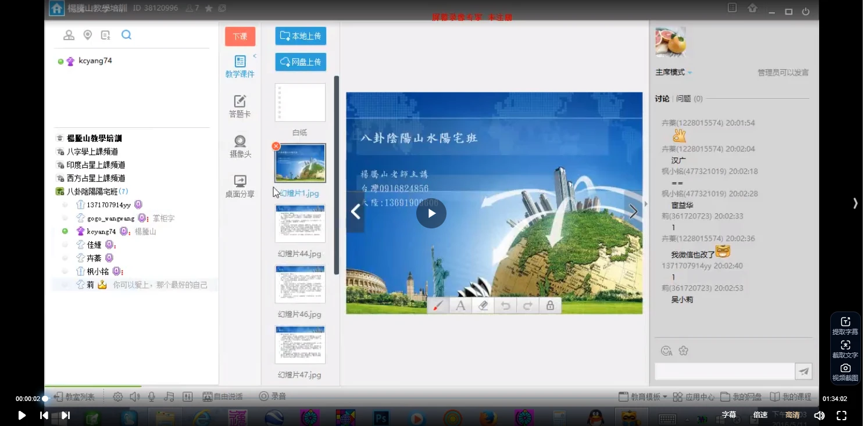Open 我的网盘 cloud drive
Screen dimensions: 868x426
point(741,397)
